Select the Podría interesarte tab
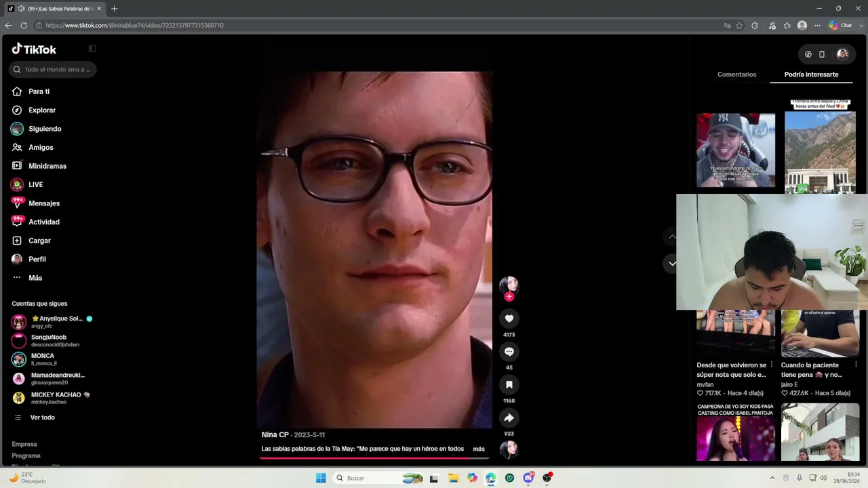868x488 pixels. pos(811,75)
